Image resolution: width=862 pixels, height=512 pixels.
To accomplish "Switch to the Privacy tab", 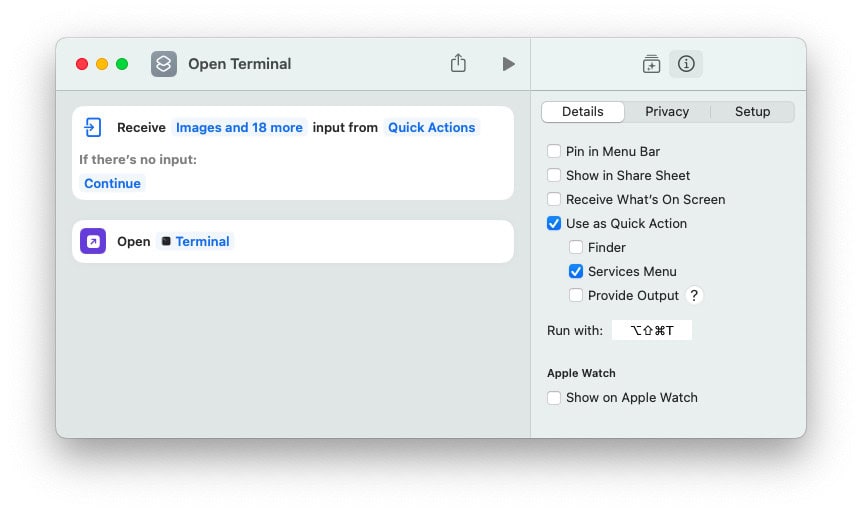I will click(667, 112).
